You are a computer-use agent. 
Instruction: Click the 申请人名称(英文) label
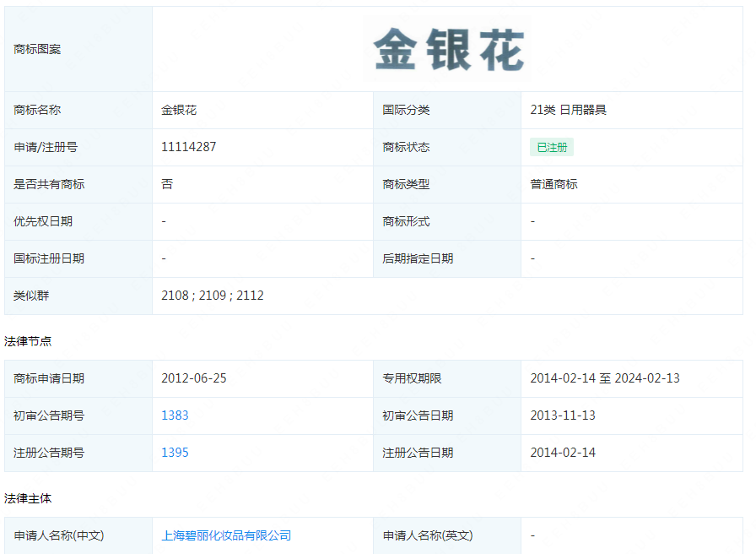pos(428,535)
